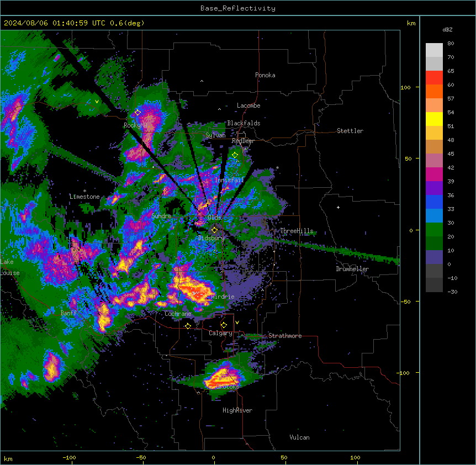Image resolution: width=476 pixels, height=465 pixels.
Task: Pick the purple 36-39 dBZ legend swatch
Action: 434,188
